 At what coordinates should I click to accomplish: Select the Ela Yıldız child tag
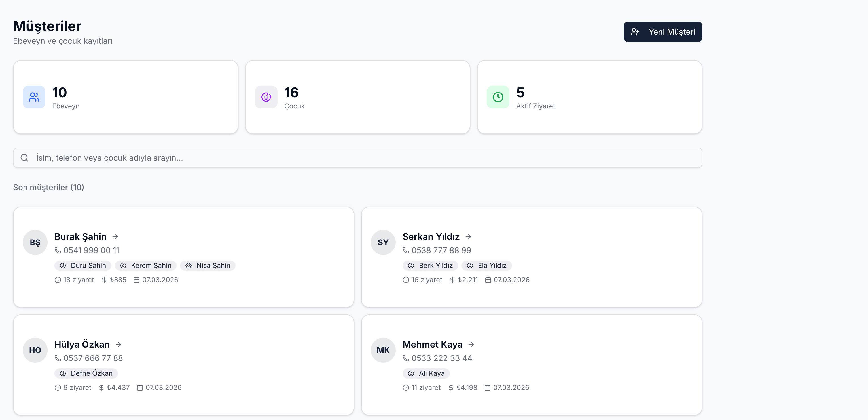pos(486,266)
